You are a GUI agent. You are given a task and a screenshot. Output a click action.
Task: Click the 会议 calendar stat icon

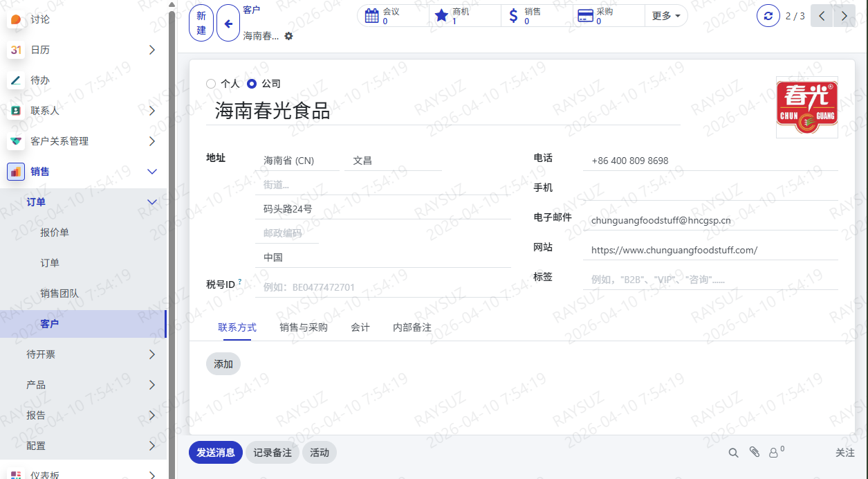point(371,16)
